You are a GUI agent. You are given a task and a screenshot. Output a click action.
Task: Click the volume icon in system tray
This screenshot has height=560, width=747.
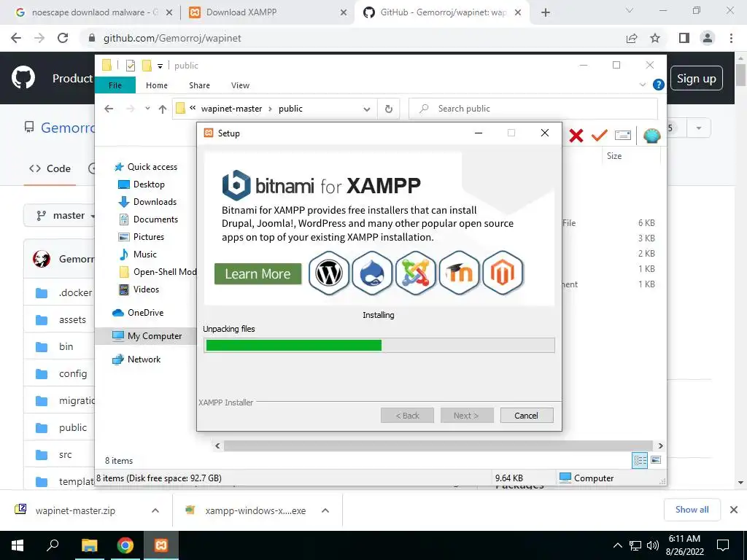coord(653,545)
